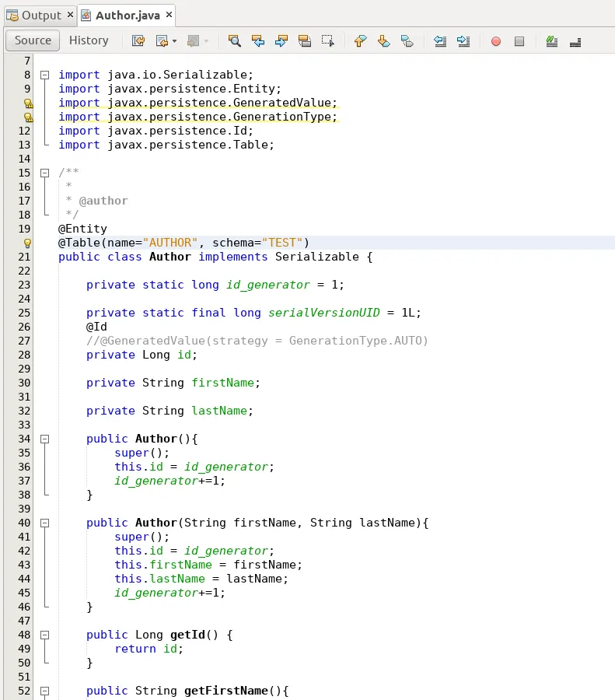Toggle Highlight Search icon
The image size is (615, 700).
click(304, 41)
